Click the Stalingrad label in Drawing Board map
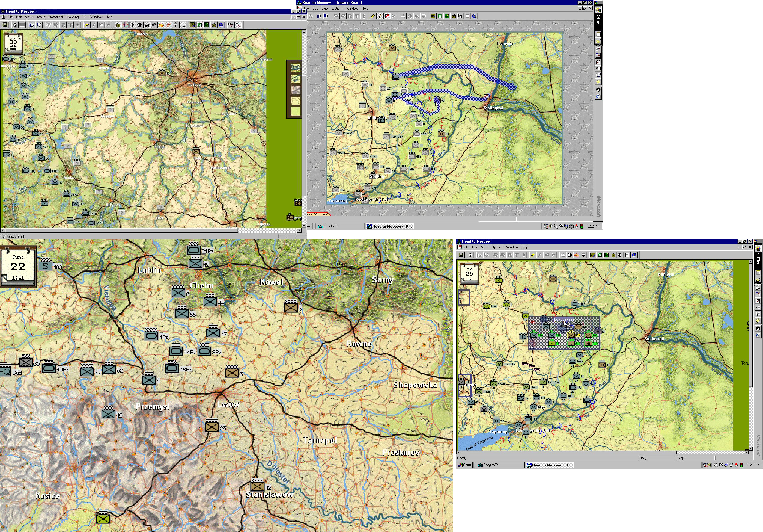 [493, 108]
